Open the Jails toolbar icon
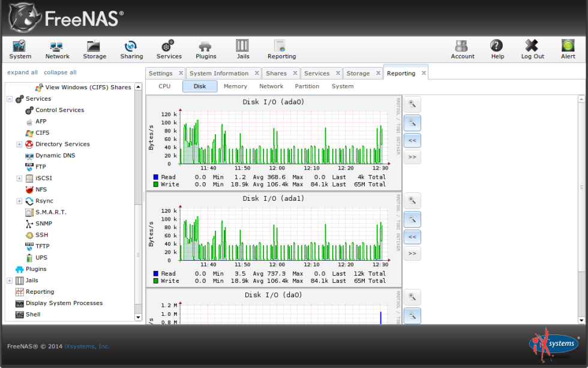The image size is (588, 368). 243,49
